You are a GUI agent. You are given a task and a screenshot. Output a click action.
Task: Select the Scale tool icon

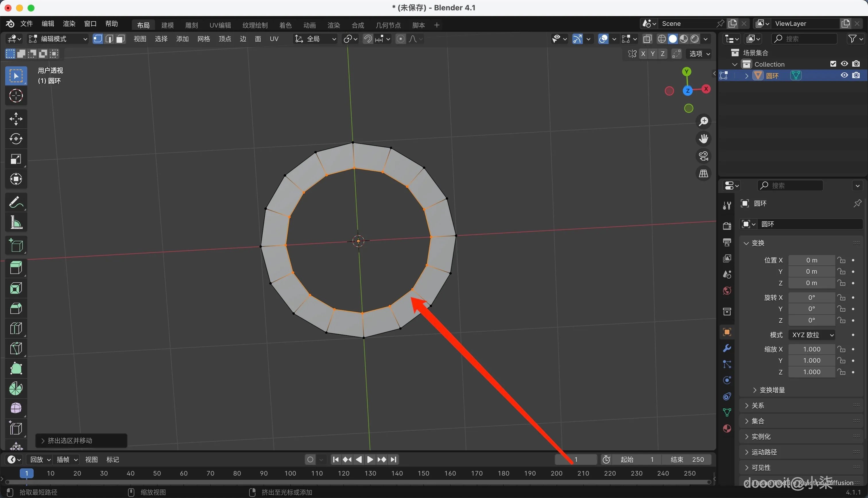16,159
